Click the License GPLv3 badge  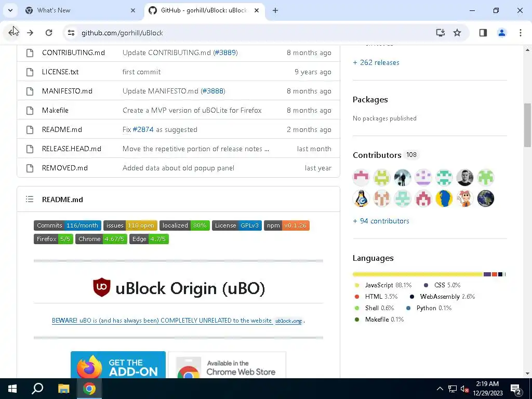pyautogui.click(x=237, y=225)
